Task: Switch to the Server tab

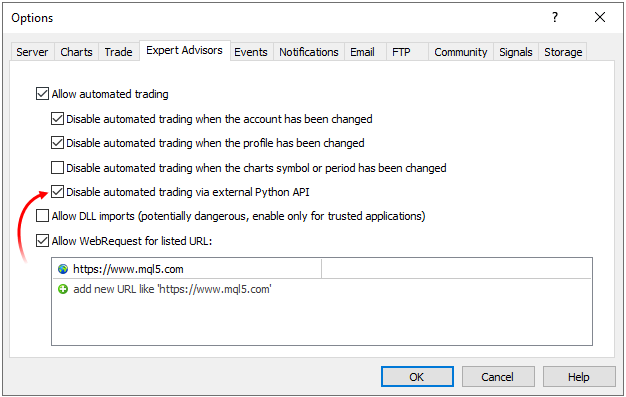Action: 32,52
